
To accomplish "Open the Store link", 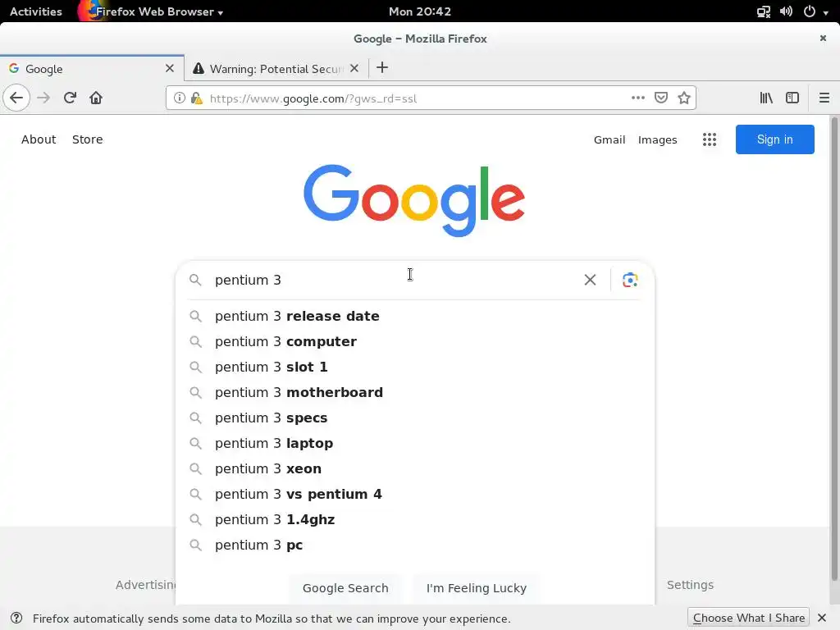I will (87, 139).
